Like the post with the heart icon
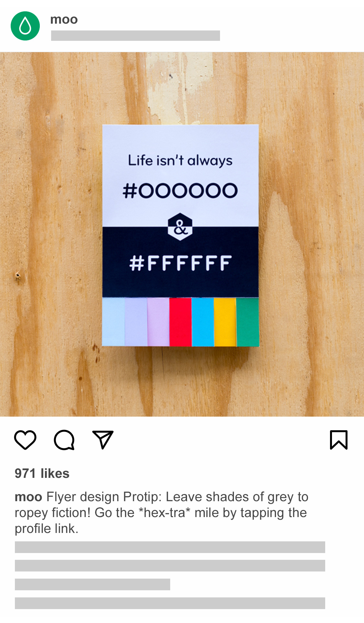364x623 pixels. [x=25, y=440]
